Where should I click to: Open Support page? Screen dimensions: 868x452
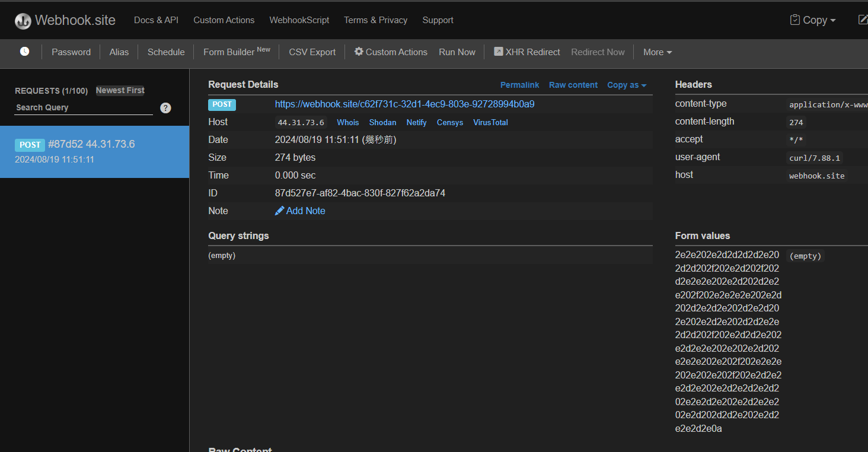[x=438, y=20]
